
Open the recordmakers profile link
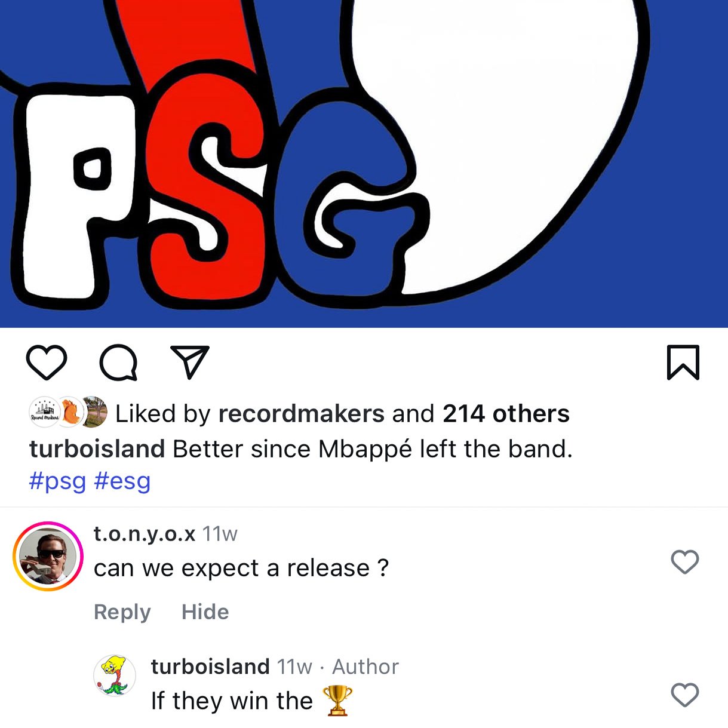[302, 413]
